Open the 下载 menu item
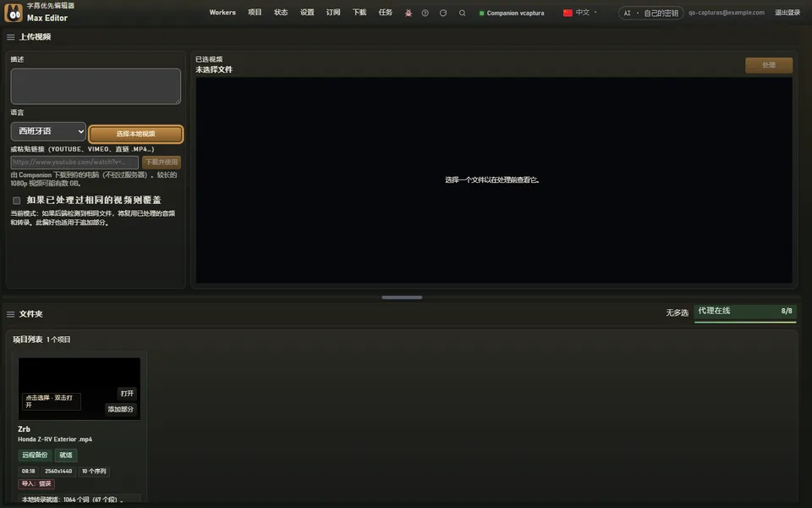This screenshot has height=508, width=812. [359, 13]
